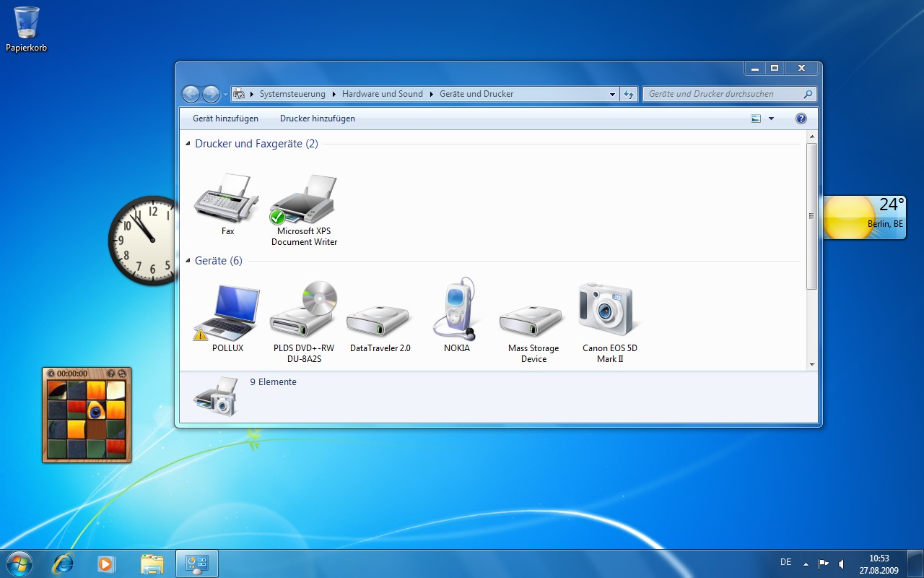Viewport: 924px width, 578px height.
Task: Open the Fax device icon
Action: click(x=227, y=202)
